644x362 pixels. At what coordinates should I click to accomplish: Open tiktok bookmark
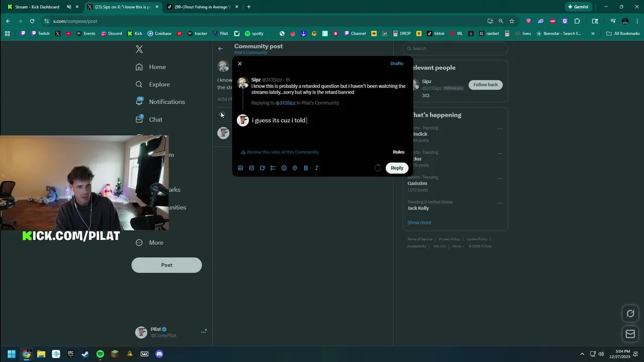click(x=436, y=34)
